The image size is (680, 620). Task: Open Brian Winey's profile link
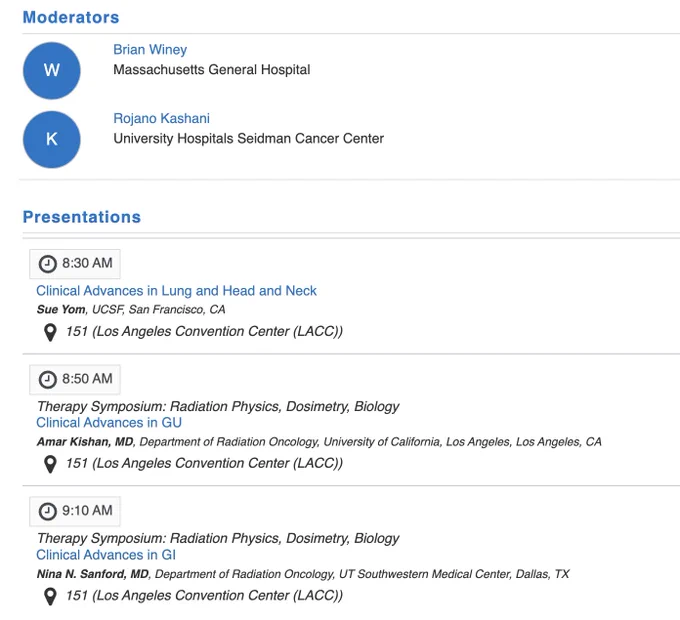tap(150, 49)
